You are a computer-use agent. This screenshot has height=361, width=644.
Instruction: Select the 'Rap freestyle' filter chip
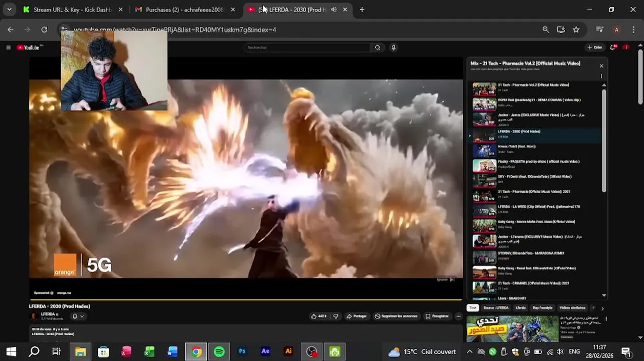pos(542,308)
